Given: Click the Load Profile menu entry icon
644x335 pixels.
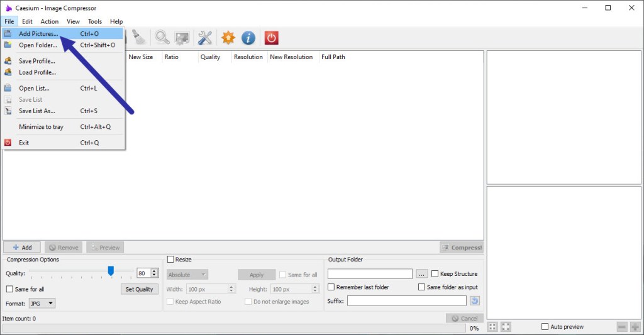Looking at the screenshot, I should (x=8, y=72).
